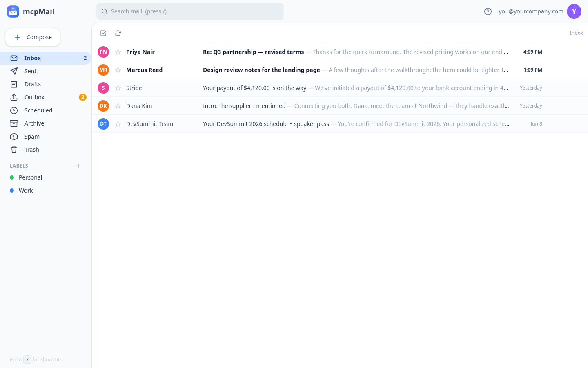The image size is (588, 368).
Task: Refresh the inbox with reload icon
Action: pyautogui.click(x=118, y=33)
